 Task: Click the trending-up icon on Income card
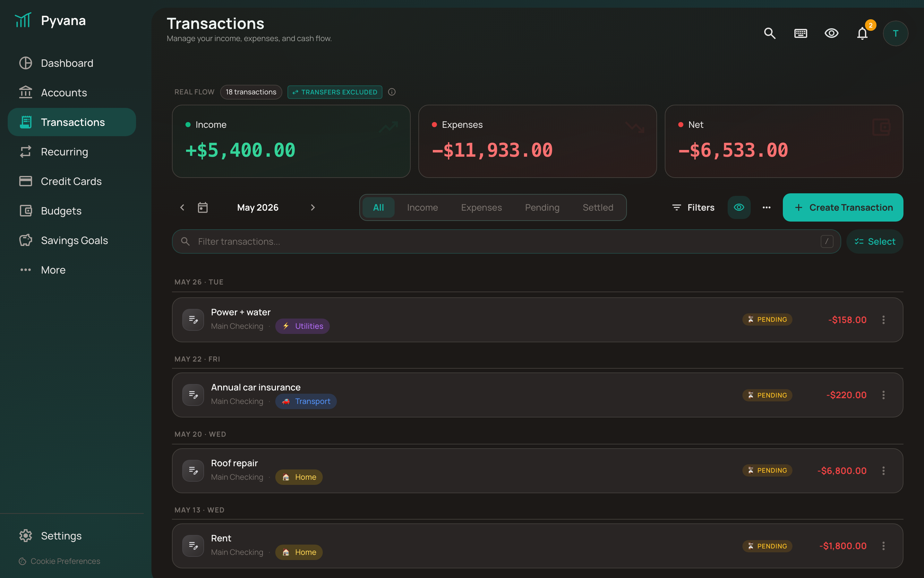(x=389, y=127)
